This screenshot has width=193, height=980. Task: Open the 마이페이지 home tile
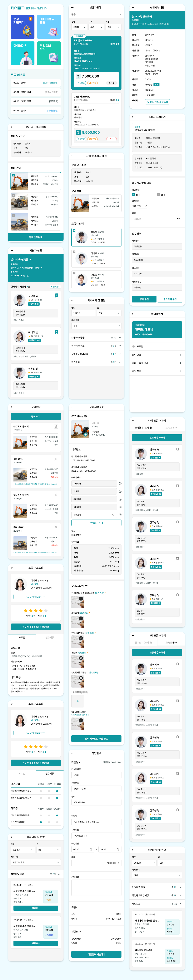(22, 53)
